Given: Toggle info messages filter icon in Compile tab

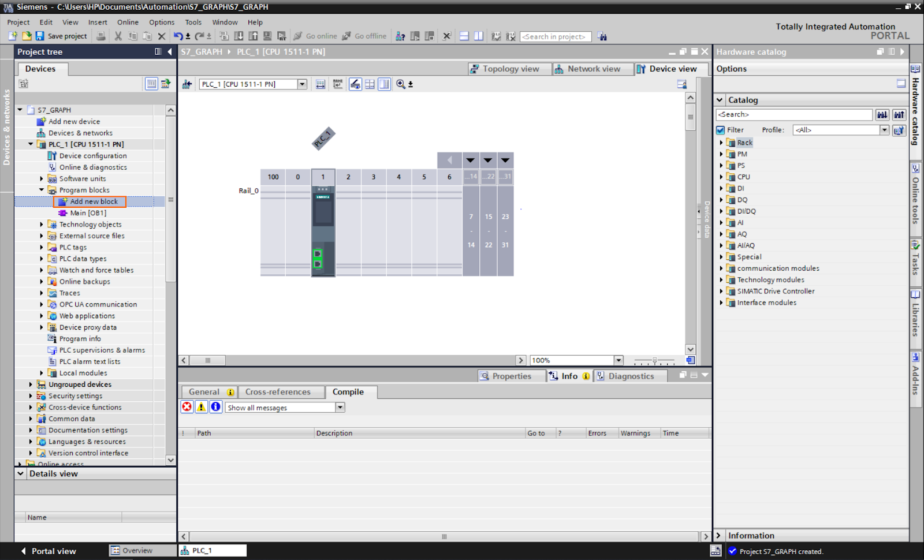Looking at the screenshot, I should [x=216, y=407].
